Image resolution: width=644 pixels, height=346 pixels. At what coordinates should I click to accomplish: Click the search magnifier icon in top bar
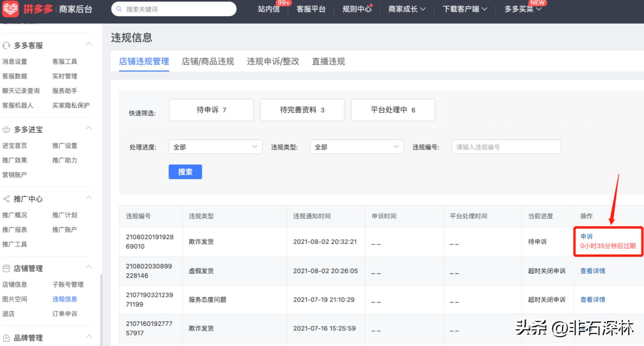[119, 9]
